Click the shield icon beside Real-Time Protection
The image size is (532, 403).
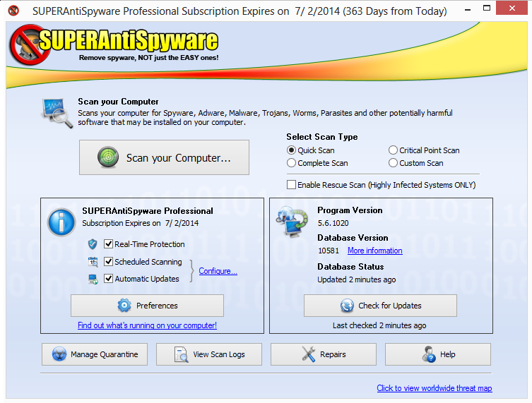click(x=93, y=244)
